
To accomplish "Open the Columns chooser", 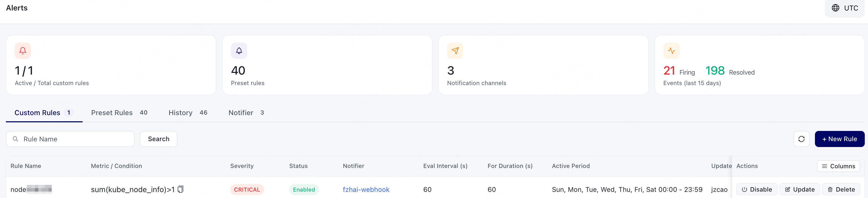I will coord(838,166).
